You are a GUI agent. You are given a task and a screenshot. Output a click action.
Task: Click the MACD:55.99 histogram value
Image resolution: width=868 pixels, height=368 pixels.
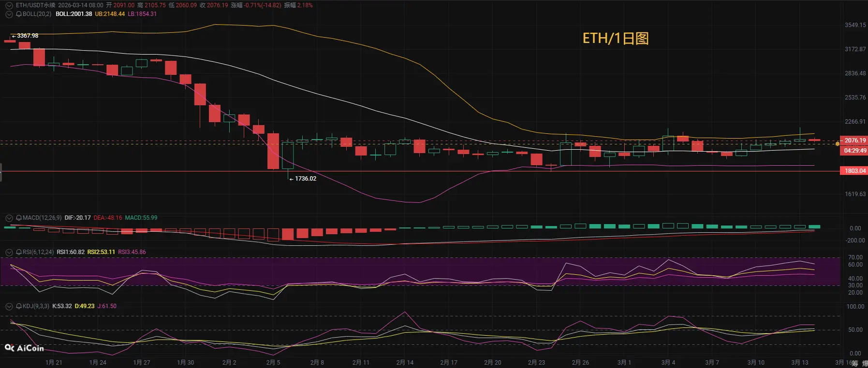click(141, 218)
